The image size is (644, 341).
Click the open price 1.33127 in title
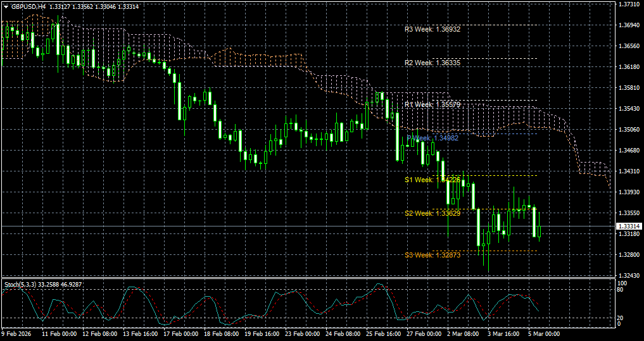tap(59, 6)
